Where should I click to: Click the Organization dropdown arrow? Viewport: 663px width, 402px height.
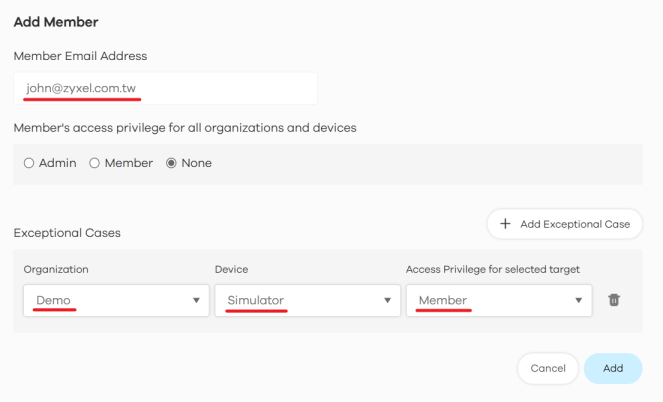click(196, 300)
